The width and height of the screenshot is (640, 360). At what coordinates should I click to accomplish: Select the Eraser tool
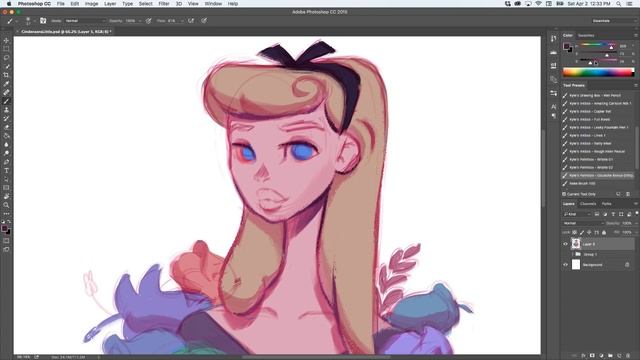6,127
